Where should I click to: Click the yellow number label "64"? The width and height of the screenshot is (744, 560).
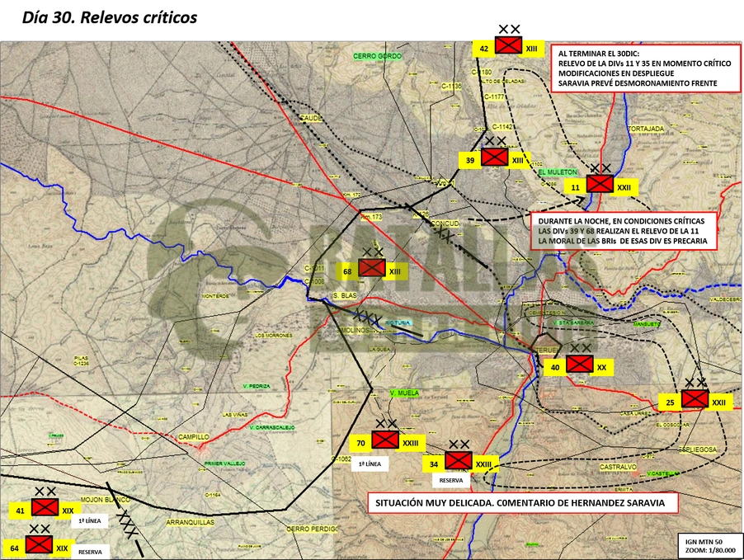15,548
